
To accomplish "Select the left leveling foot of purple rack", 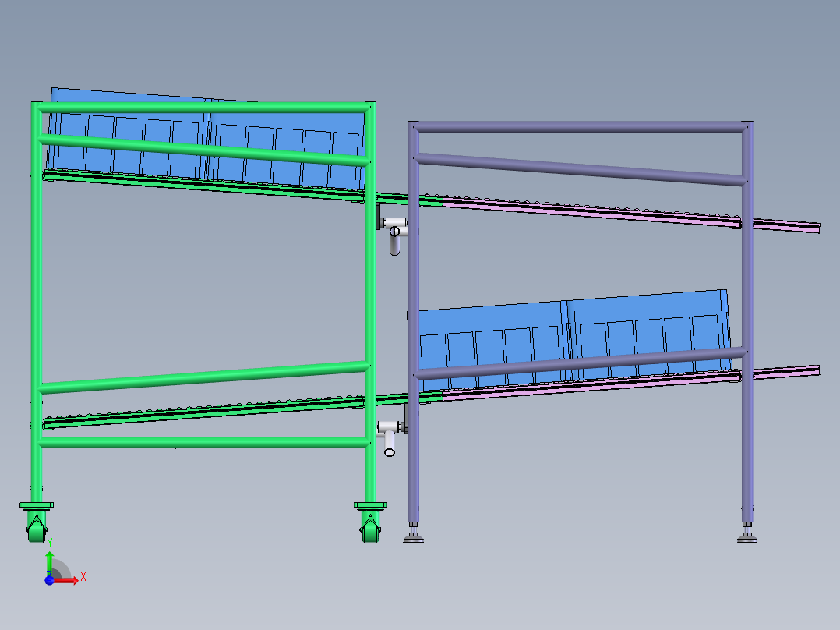I will click(x=413, y=533).
